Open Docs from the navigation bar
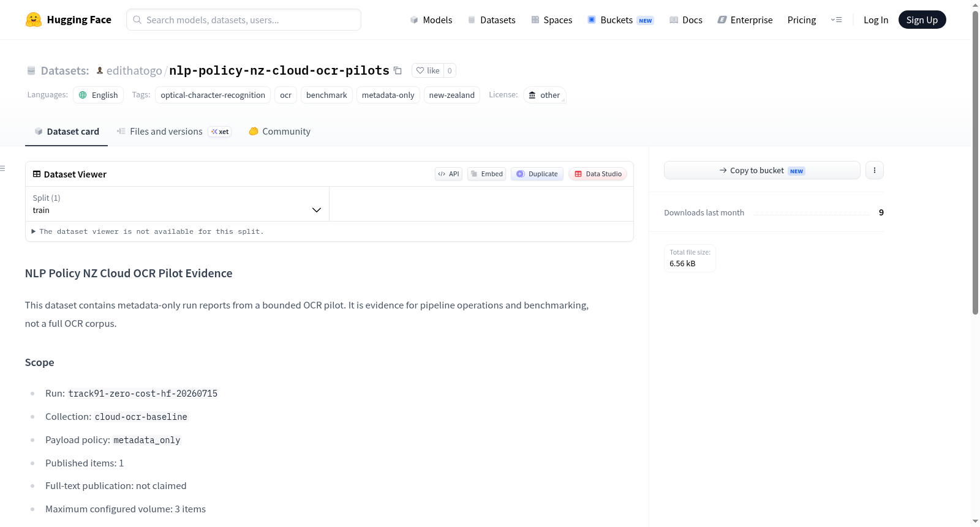This screenshot has height=527, width=980. click(685, 20)
